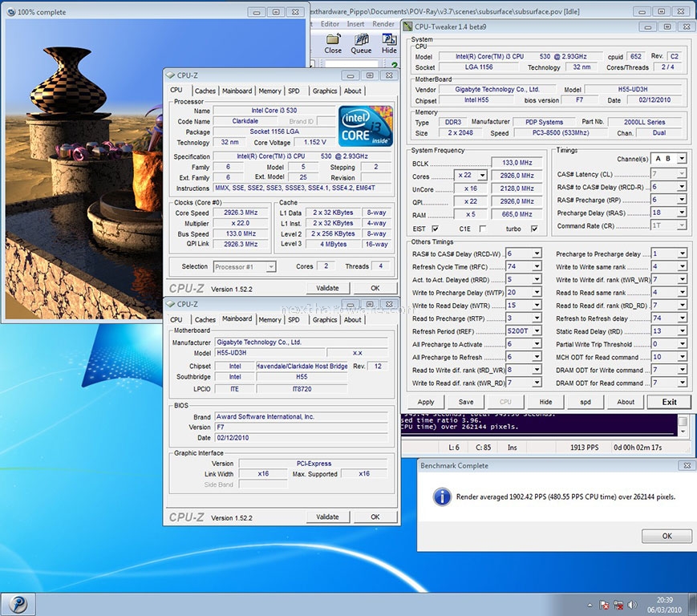
Task: Open the RAS# Precharge (tRP) dropdown
Action: tap(682, 200)
